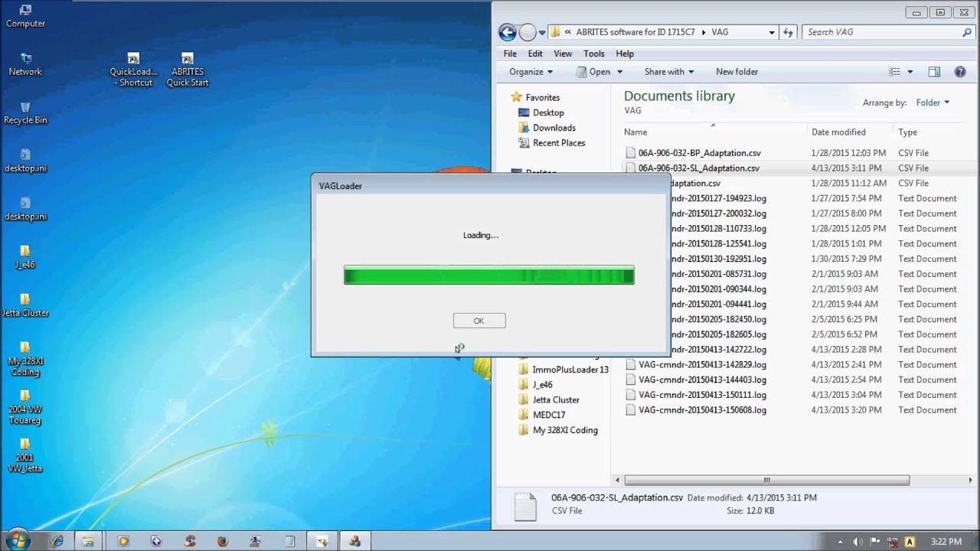This screenshot has height=551, width=980.
Task: Select the My 328XI Coding desktop folder
Action: coord(25,359)
